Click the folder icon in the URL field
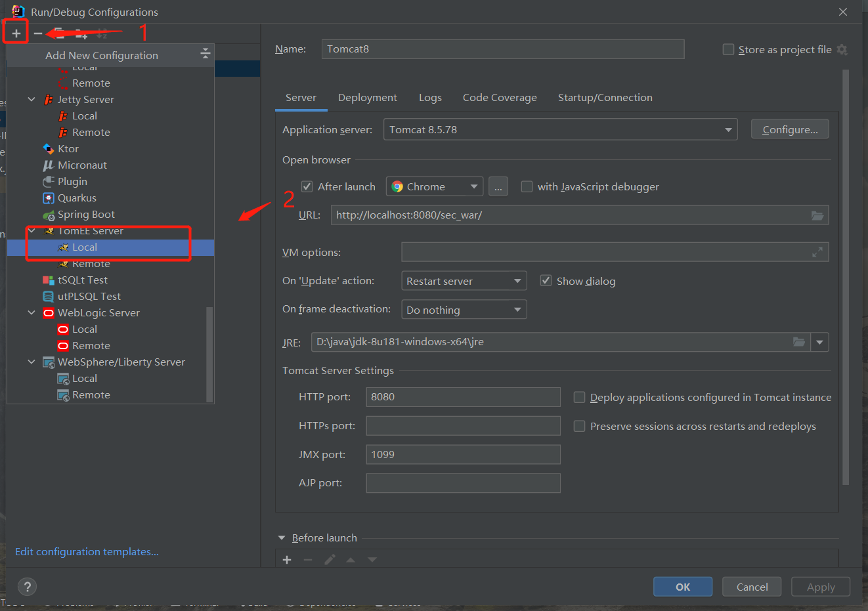This screenshot has width=868, height=611. tap(817, 215)
